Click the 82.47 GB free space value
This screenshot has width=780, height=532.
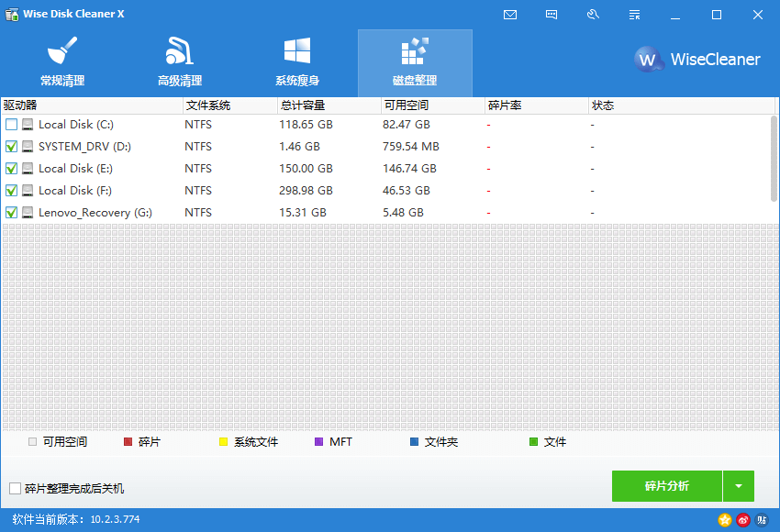(x=407, y=125)
